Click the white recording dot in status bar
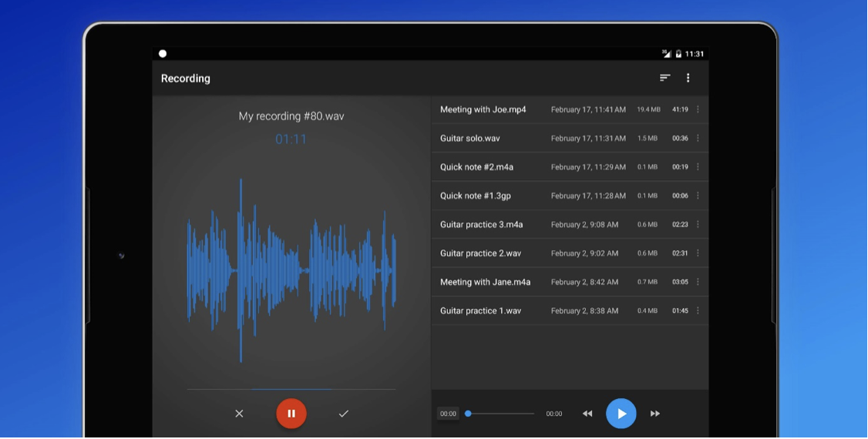Image resolution: width=868 pixels, height=439 pixels. tap(163, 54)
